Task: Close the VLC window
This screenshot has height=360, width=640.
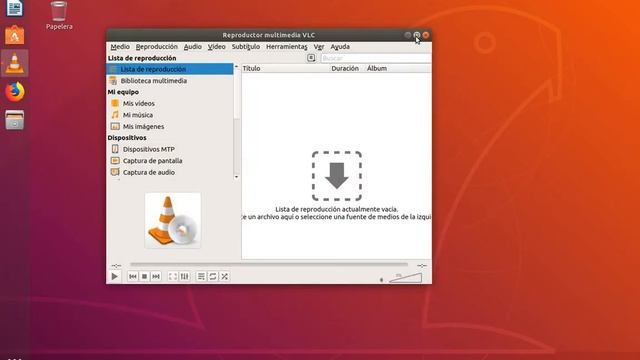Action: tap(426, 35)
